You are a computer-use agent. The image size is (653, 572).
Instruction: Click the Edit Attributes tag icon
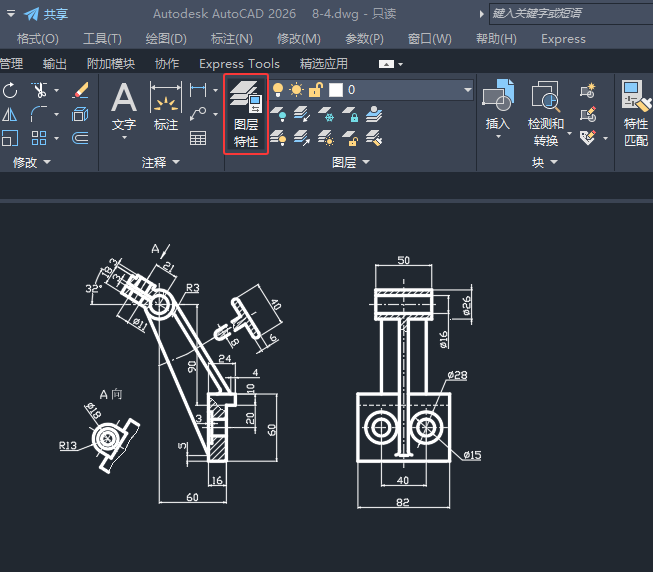tap(588, 138)
